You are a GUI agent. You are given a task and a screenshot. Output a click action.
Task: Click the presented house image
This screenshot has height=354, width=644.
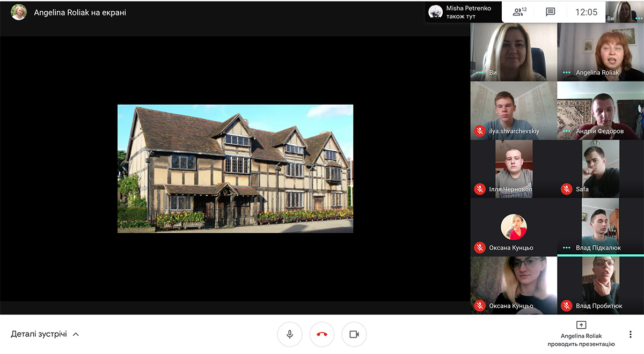(x=235, y=168)
